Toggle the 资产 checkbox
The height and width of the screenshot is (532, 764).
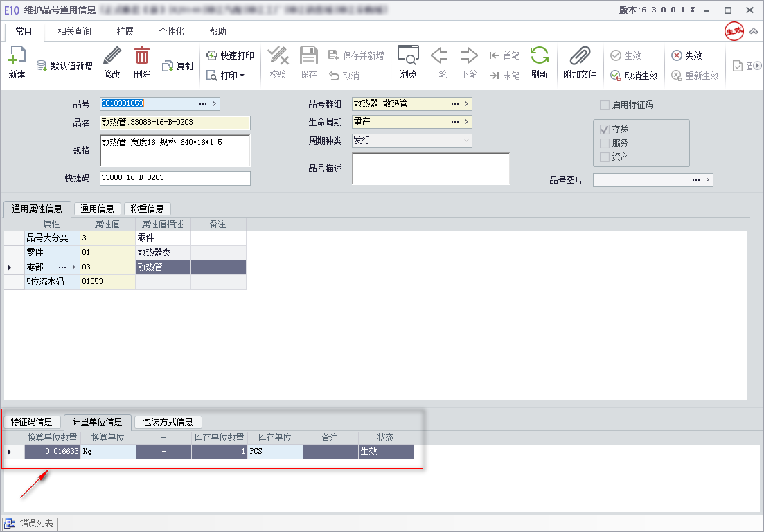(604, 157)
